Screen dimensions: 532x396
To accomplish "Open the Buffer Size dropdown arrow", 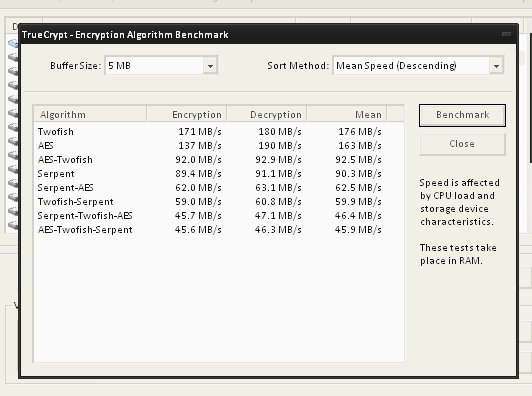I will coord(210,66).
